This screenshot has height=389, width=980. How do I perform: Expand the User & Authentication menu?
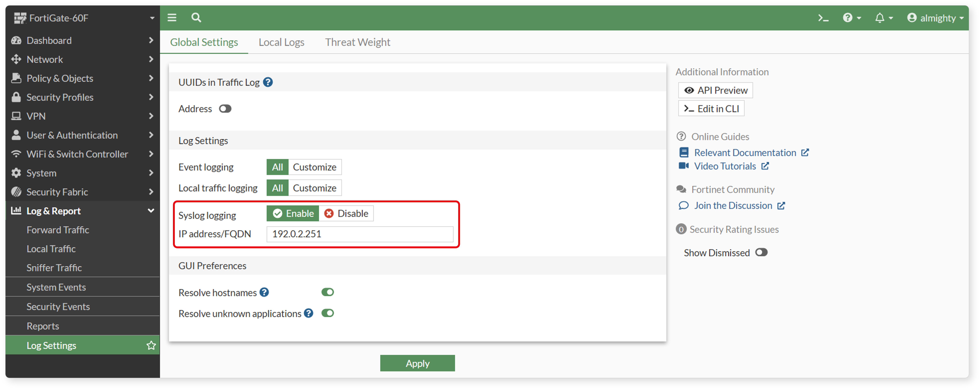coord(81,134)
